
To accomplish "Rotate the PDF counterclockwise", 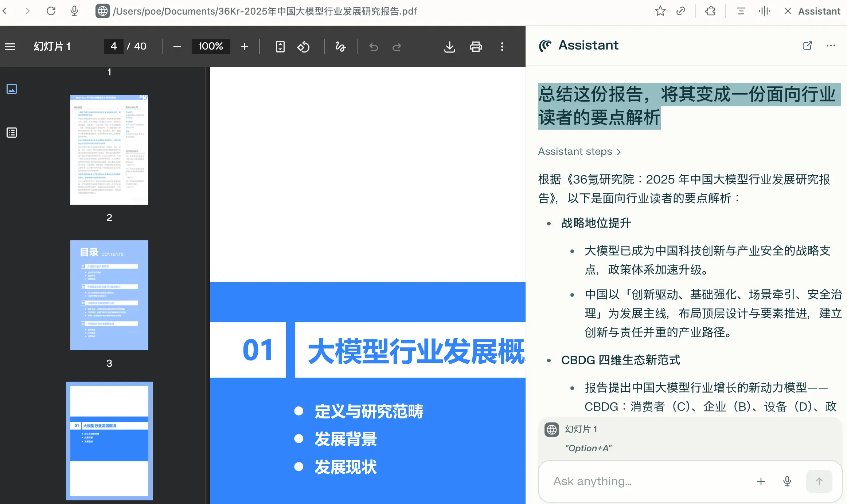I will pyautogui.click(x=303, y=47).
